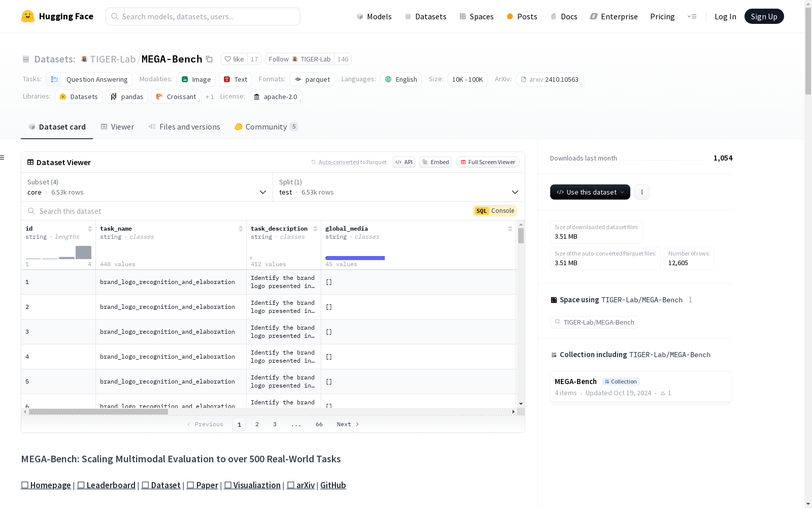Go to page 3 of results

(x=275, y=424)
